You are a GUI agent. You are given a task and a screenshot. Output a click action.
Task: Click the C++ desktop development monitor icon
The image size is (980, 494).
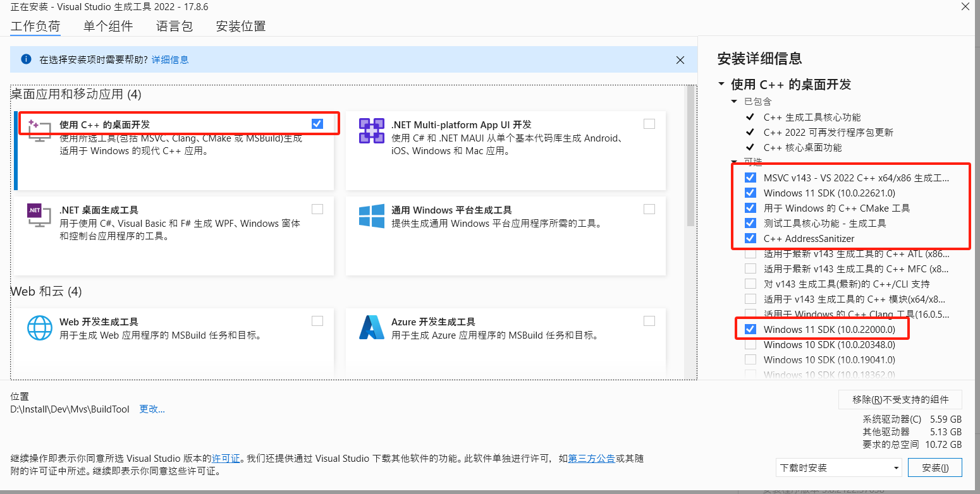(40, 130)
